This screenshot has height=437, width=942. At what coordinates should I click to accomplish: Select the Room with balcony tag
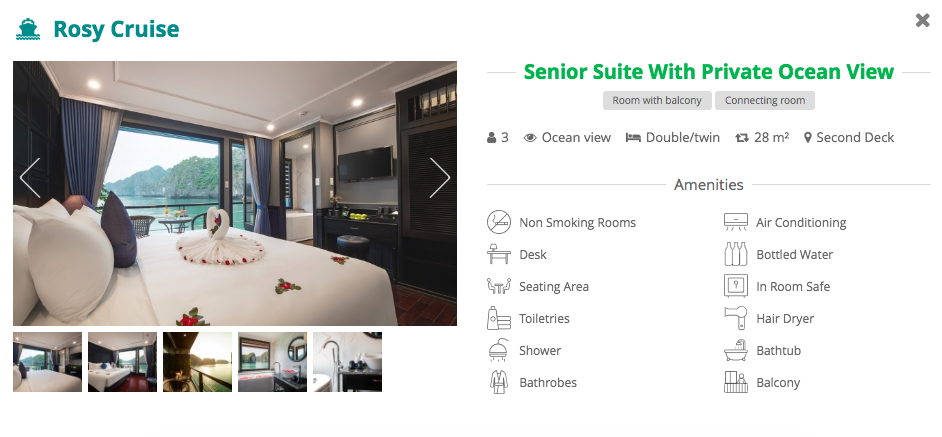click(x=657, y=100)
